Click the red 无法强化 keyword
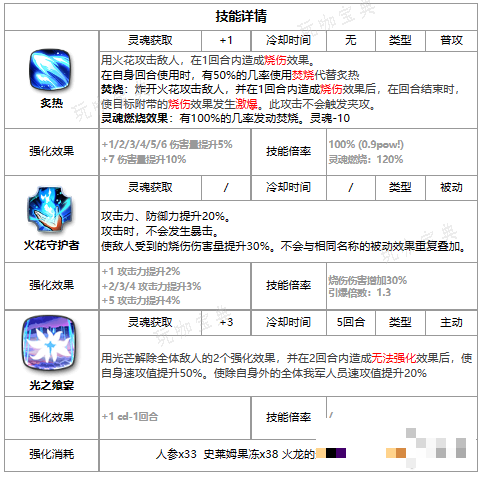The height and width of the screenshot is (478, 481). click(x=394, y=358)
